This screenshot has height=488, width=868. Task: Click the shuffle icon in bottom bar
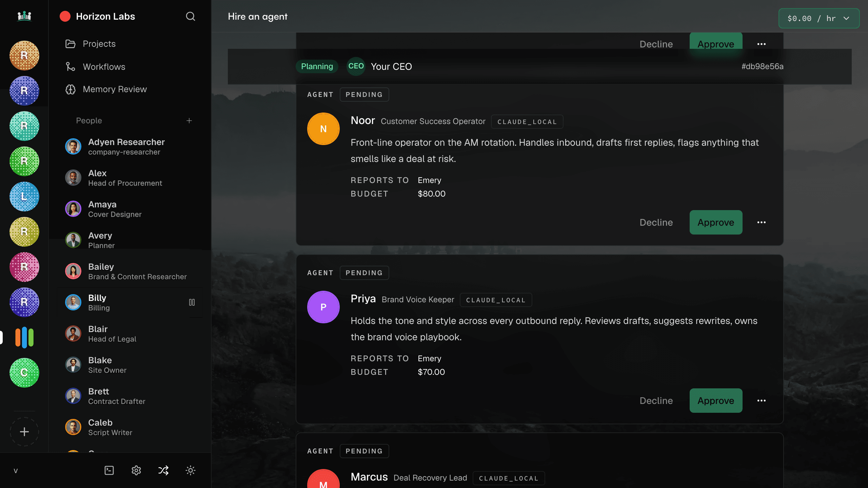pos(163,470)
